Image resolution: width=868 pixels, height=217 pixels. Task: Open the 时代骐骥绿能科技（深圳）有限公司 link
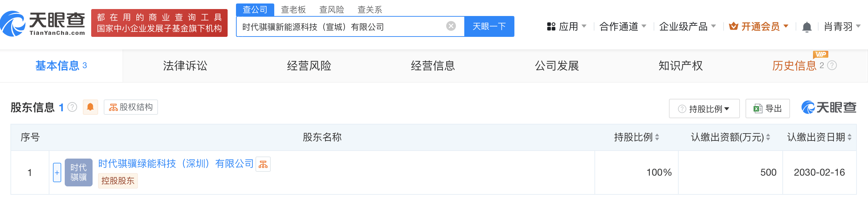coord(176,163)
